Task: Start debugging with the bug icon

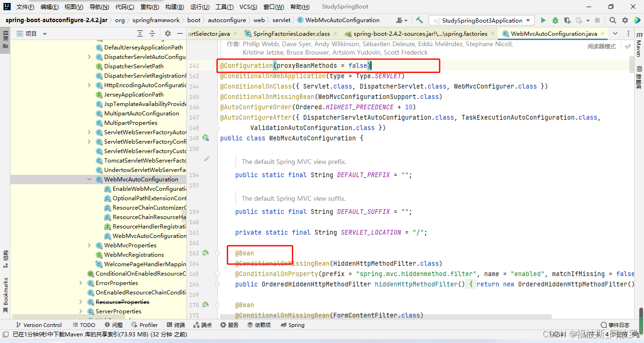Action: (555, 20)
